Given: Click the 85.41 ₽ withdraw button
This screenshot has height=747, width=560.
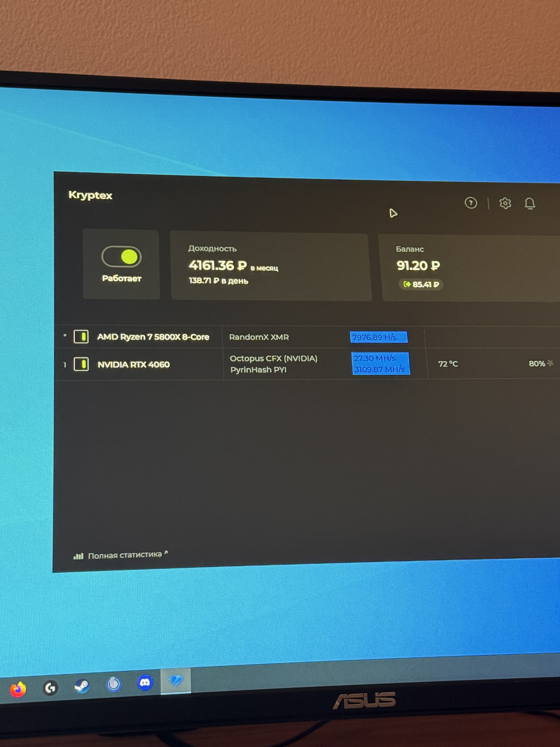Looking at the screenshot, I should click(x=421, y=284).
